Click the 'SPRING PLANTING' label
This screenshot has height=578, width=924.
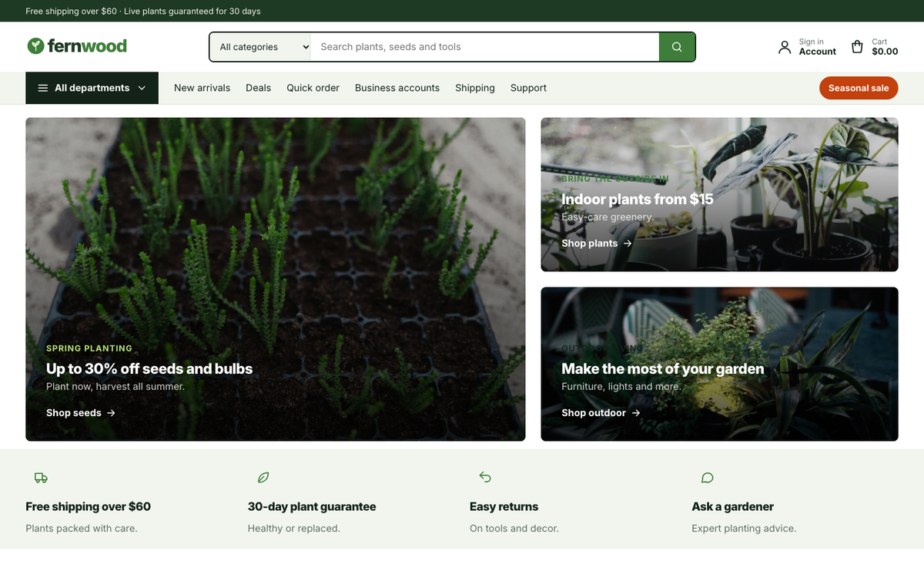(x=89, y=348)
